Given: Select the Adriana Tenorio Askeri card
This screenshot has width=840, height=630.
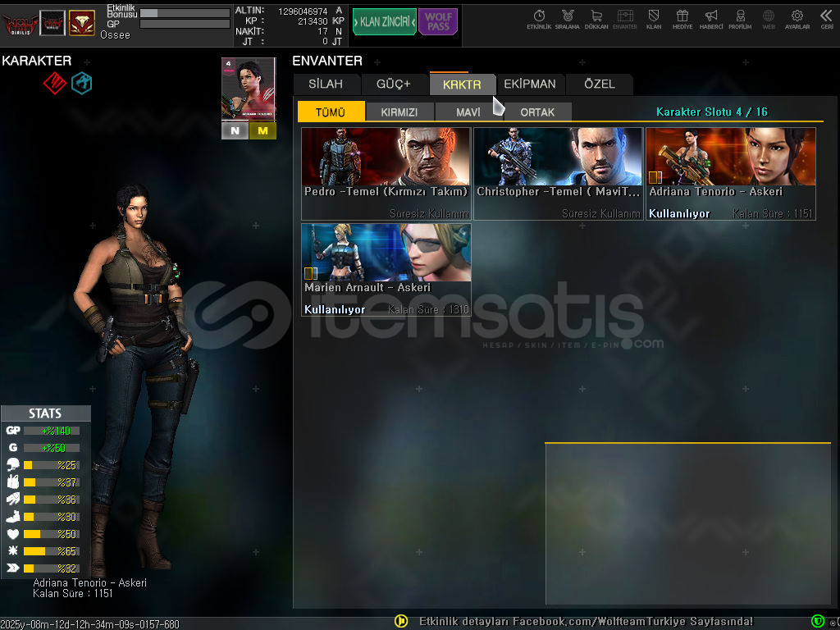Looking at the screenshot, I should pyautogui.click(x=731, y=174).
